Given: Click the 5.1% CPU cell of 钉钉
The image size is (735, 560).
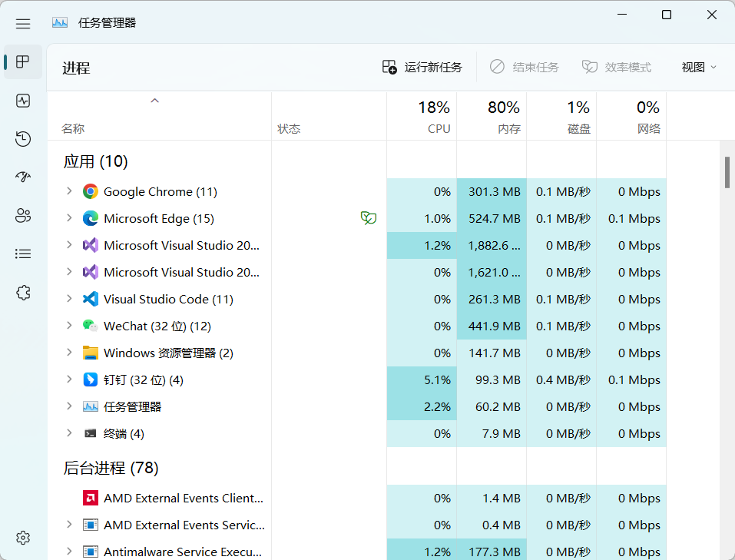Looking at the screenshot, I should point(422,380).
